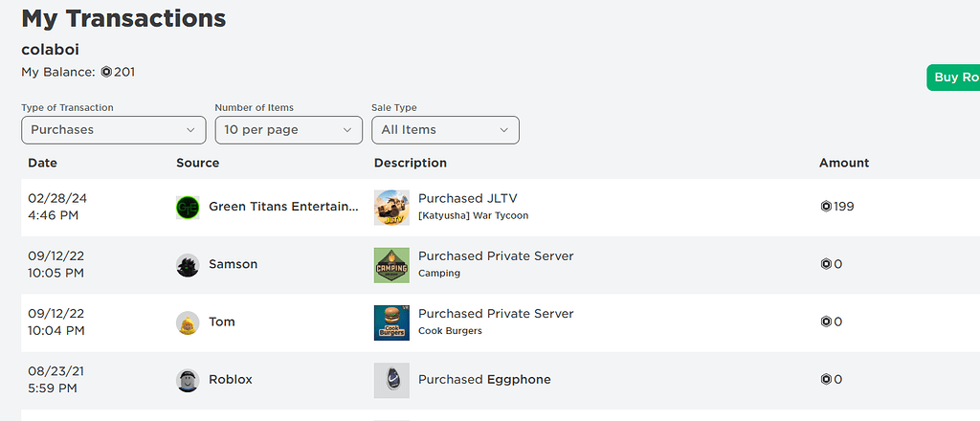Click the 08/23/21 5:59 PM date cell
980x421 pixels.
point(56,379)
